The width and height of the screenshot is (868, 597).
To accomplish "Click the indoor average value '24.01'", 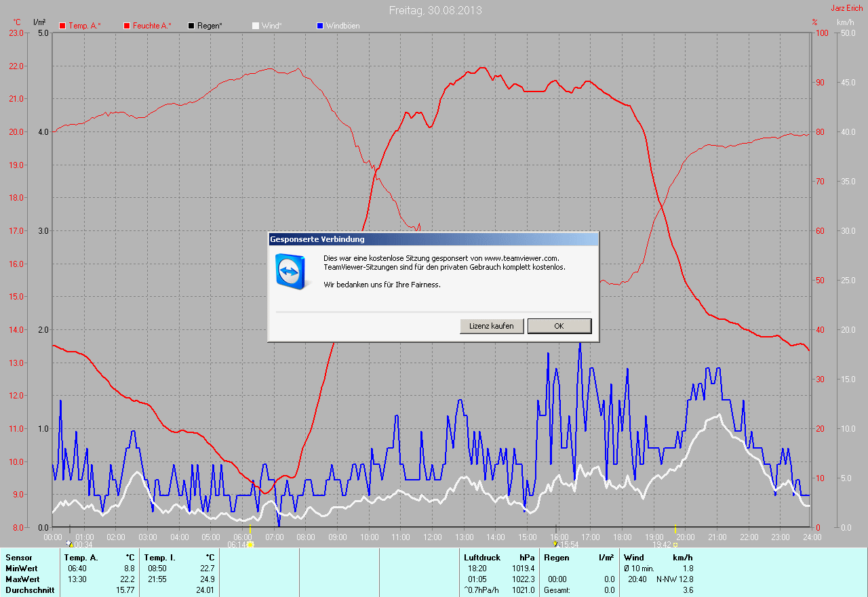I will 205,590.
